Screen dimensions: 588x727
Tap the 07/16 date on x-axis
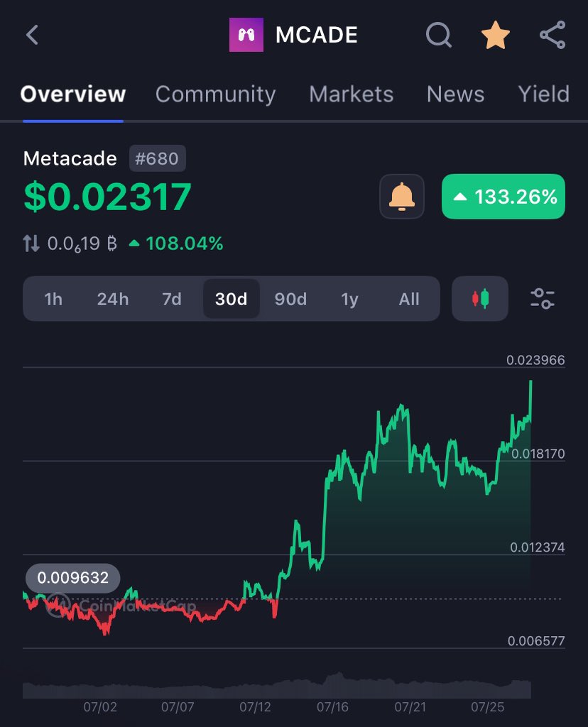(x=332, y=707)
